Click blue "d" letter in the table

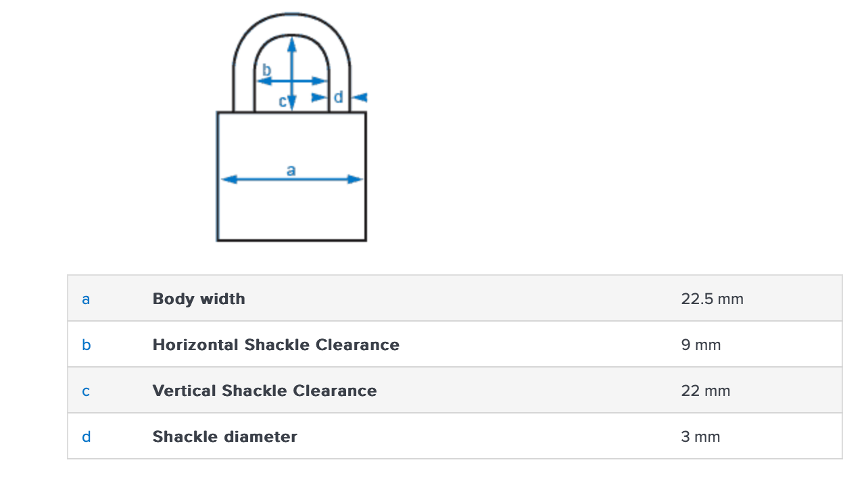pyautogui.click(x=86, y=437)
